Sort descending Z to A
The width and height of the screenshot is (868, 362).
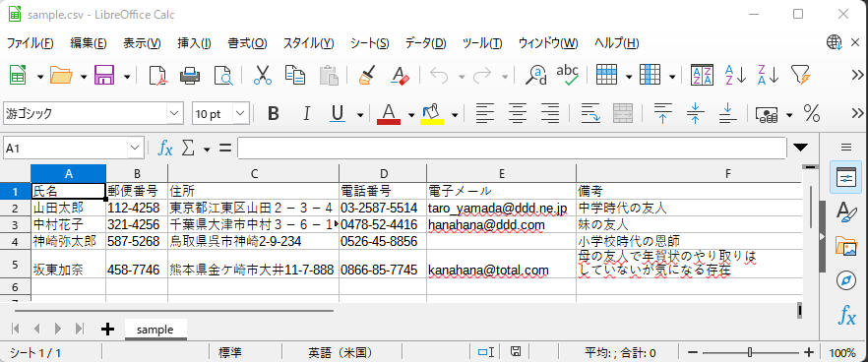coord(769,75)
